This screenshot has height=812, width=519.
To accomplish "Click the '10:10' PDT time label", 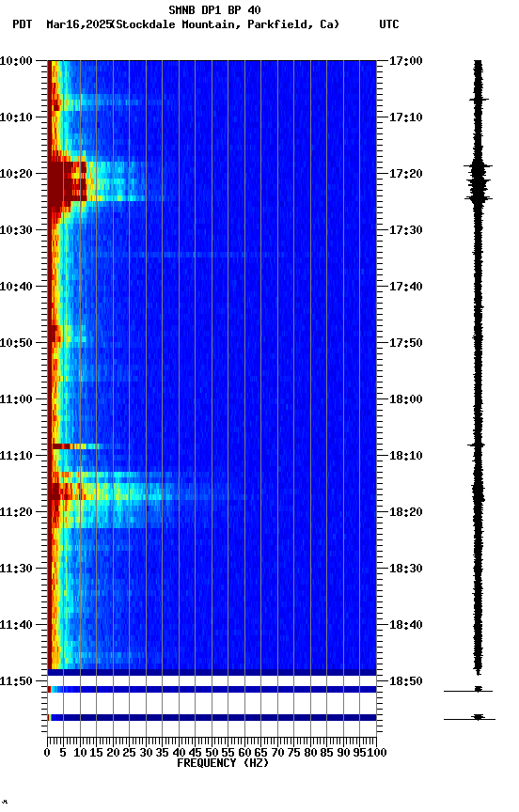I will tap(16, 117).
